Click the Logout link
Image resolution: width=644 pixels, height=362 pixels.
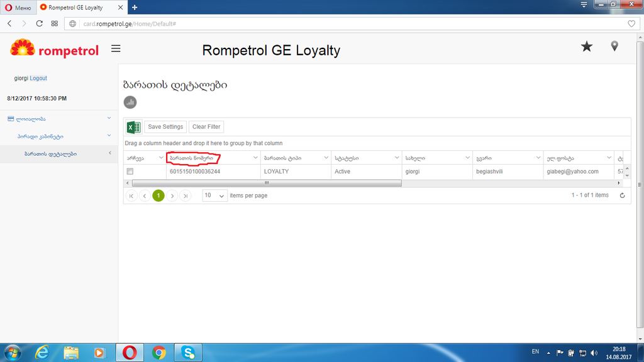(38, 78)
